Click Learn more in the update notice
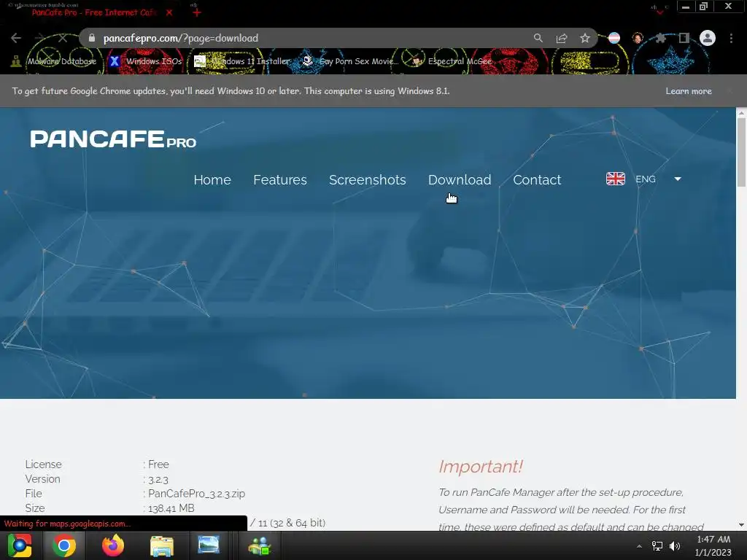The height and width of the screenshot is (560, 747). click(689, 91)
